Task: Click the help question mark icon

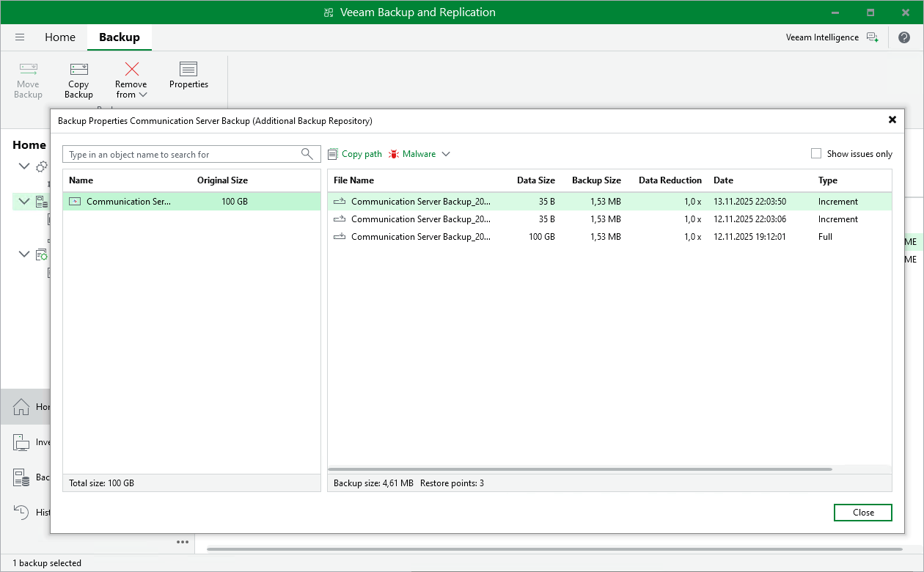Action: pos(904,37)
